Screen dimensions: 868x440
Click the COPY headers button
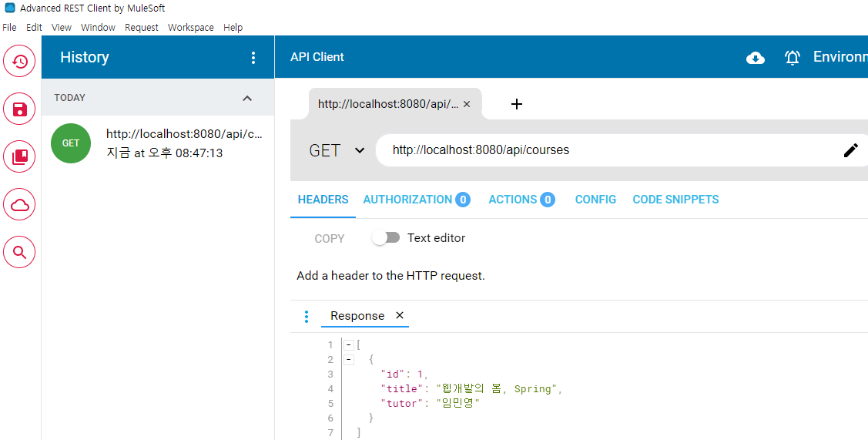tap(330, 239)
